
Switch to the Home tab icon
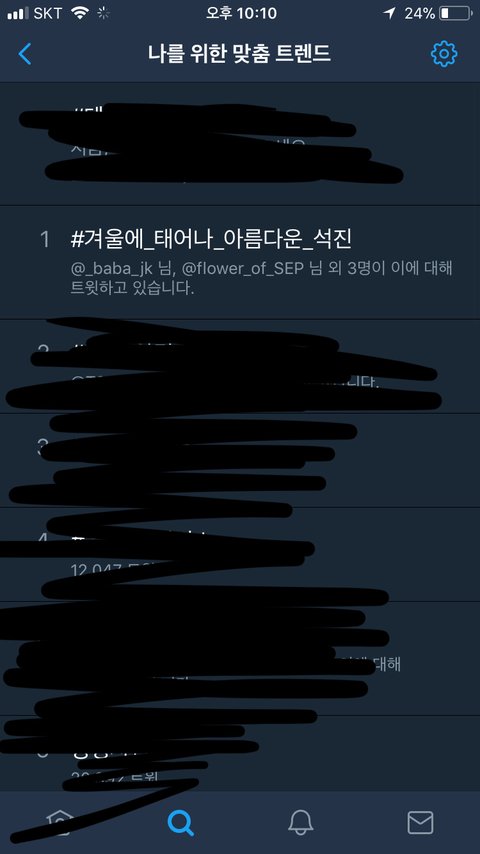[x=60, y=822]
